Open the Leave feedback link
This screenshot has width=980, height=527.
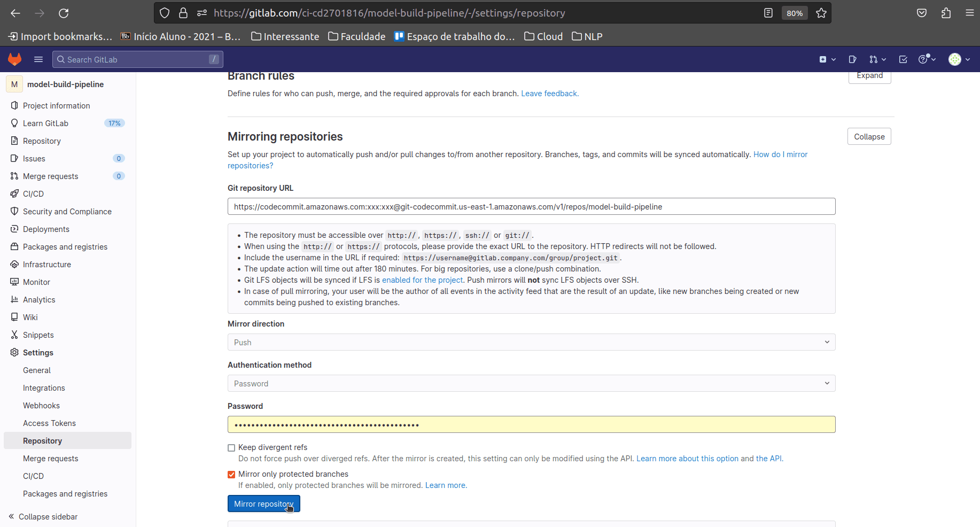coord(549,94)
